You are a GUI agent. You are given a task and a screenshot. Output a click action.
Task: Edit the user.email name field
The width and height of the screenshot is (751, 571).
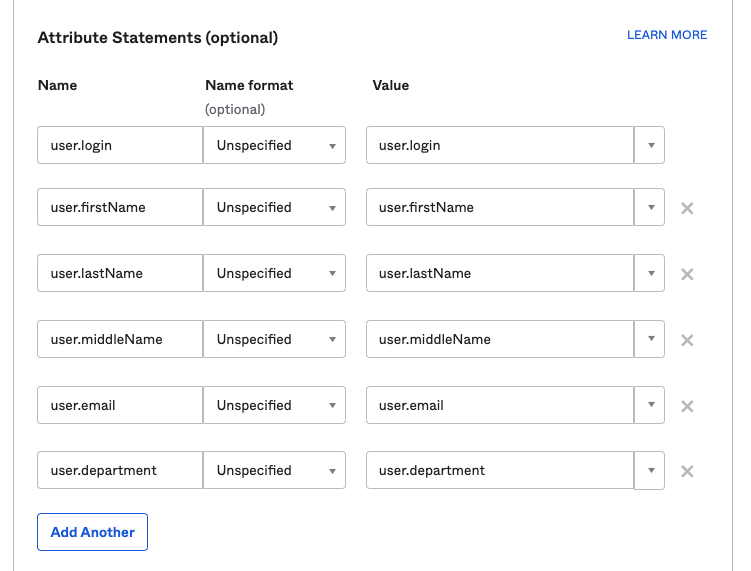[x=120, y=405]
